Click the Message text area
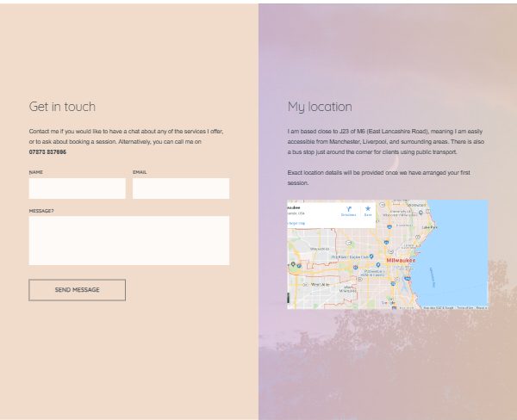The width and height of the screenshot is (517, 420). pyautogui.click(x=128, y=240)
